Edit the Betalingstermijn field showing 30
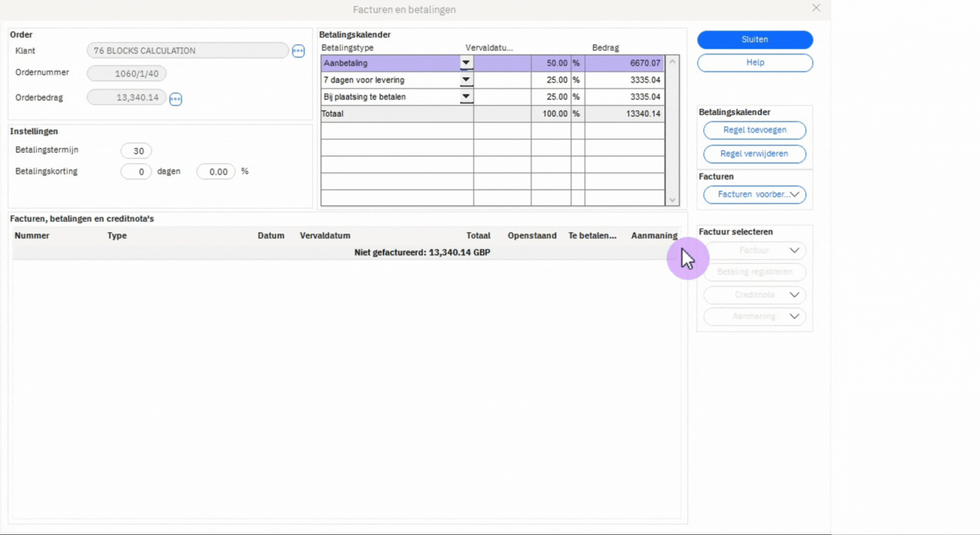Screen dimensions: 980x535 coord(136,151)
